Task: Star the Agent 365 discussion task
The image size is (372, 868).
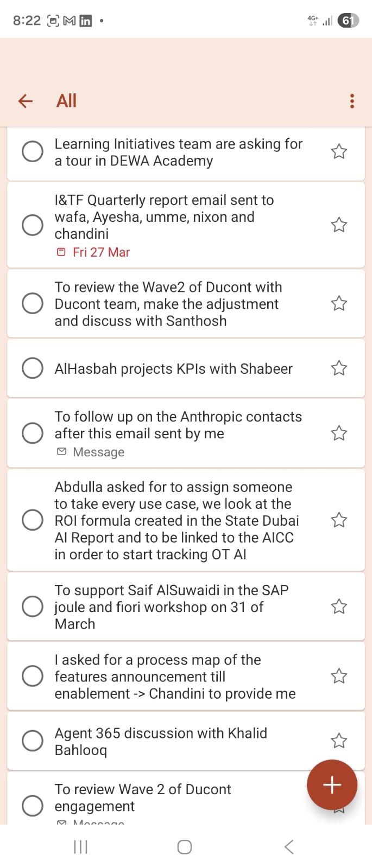Action: [x=339, y=741]
